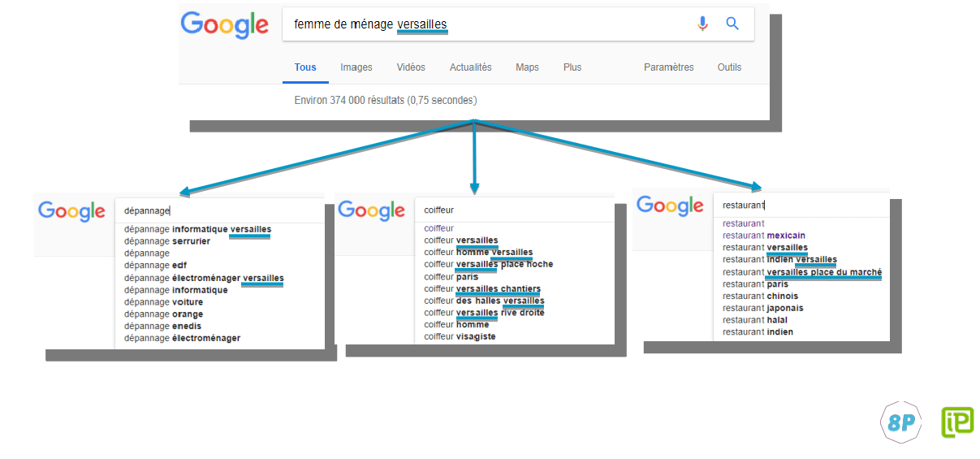Select suggestion 'restaurant paris'
980x459 pixels.
[755, 284]
